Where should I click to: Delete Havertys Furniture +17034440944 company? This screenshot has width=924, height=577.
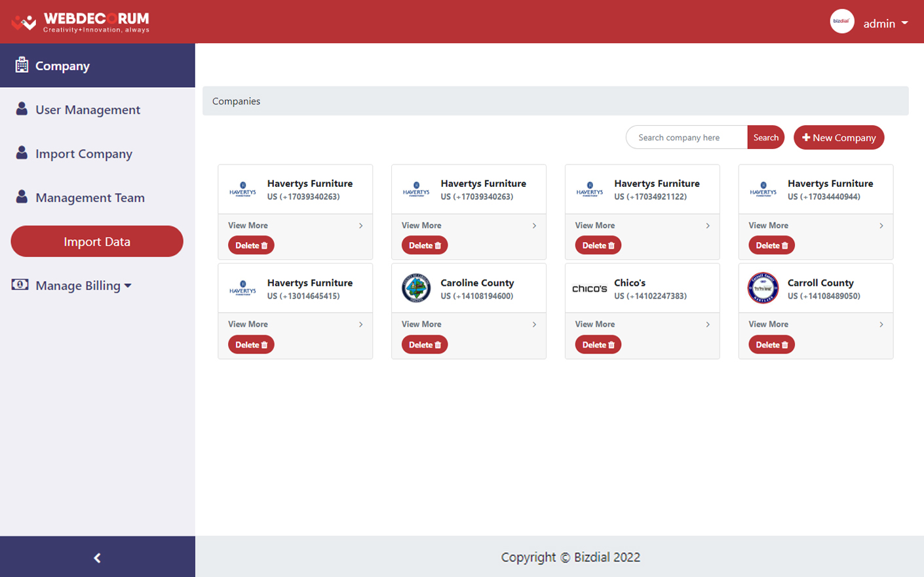tap(772, 245)
